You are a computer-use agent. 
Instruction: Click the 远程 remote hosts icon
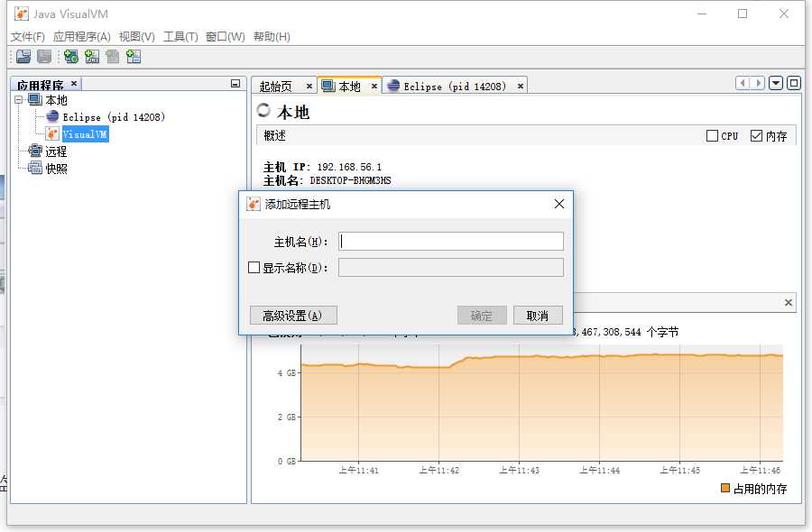pos(34,151)
